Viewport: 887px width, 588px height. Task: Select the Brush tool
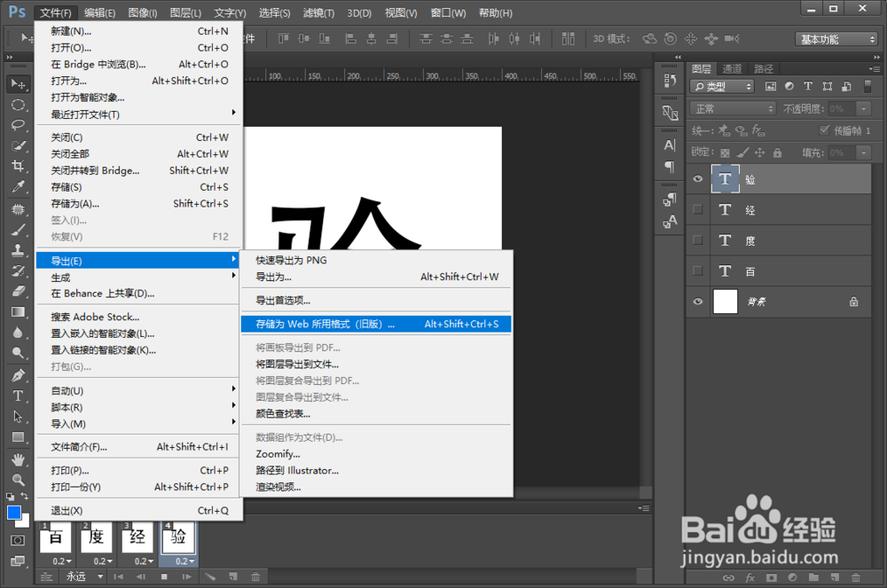(x=18, y=230)
